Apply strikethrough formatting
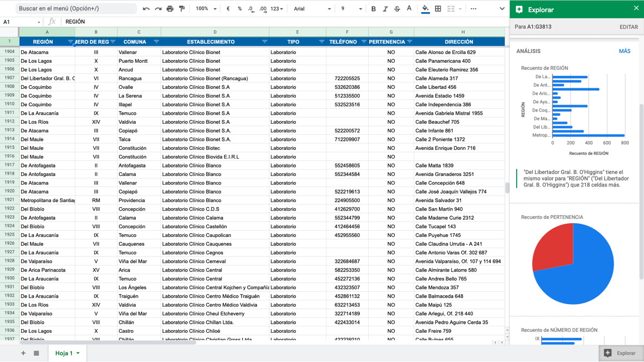Image resolution: width=644 pixels, height=362 pixels. (397, 9)
